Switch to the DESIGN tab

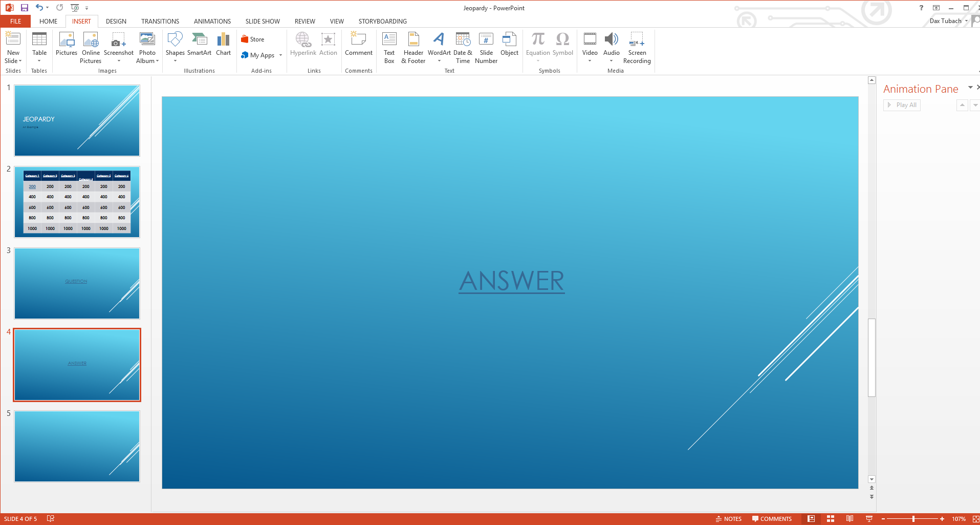click(x=116, y=21)
